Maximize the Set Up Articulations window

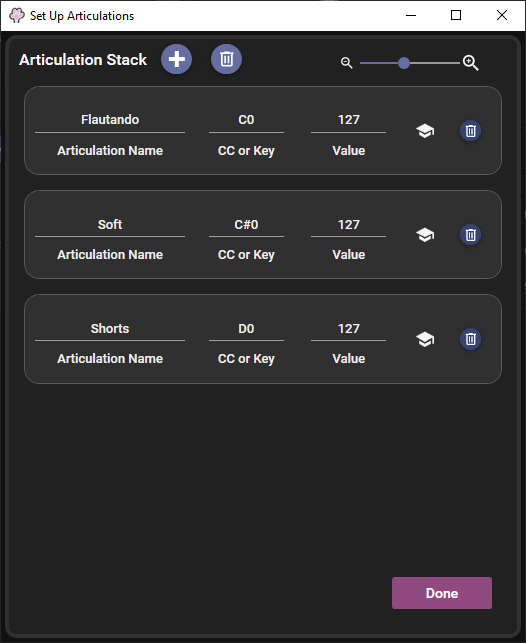(x=456, y=16)
